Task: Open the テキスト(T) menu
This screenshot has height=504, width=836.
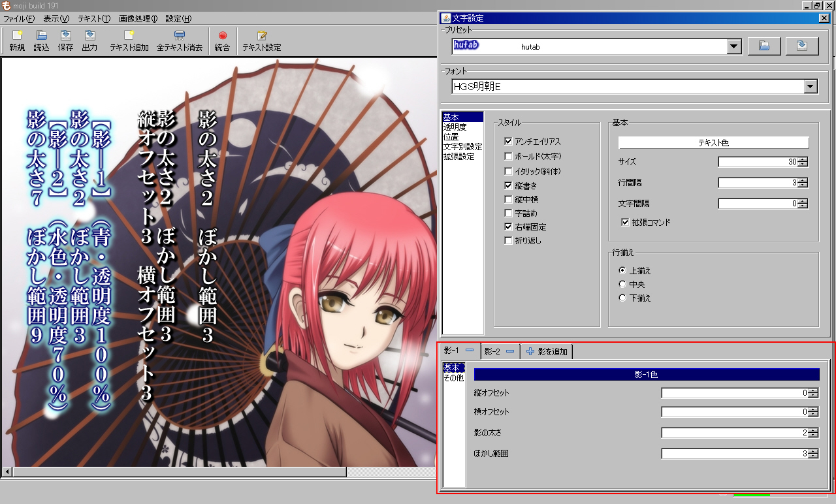Action: click(x=94, y=19)
